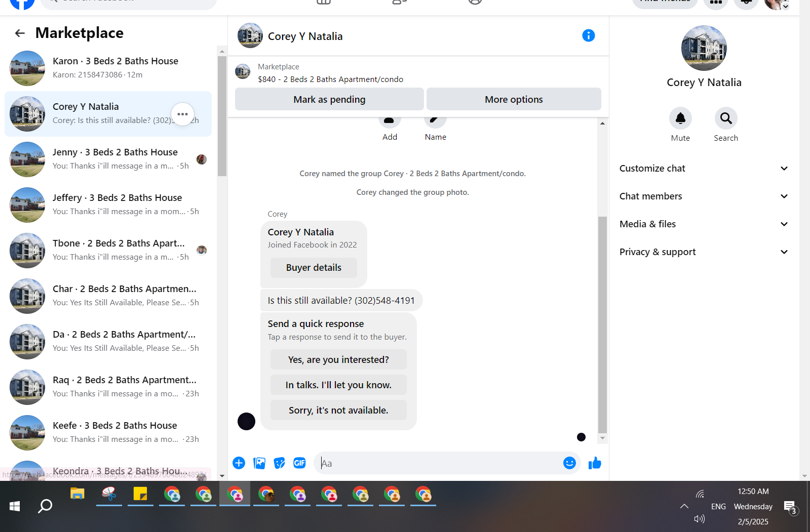Open Snipping tool from taskbar
810x532 pixels.
tap(109, 495)
